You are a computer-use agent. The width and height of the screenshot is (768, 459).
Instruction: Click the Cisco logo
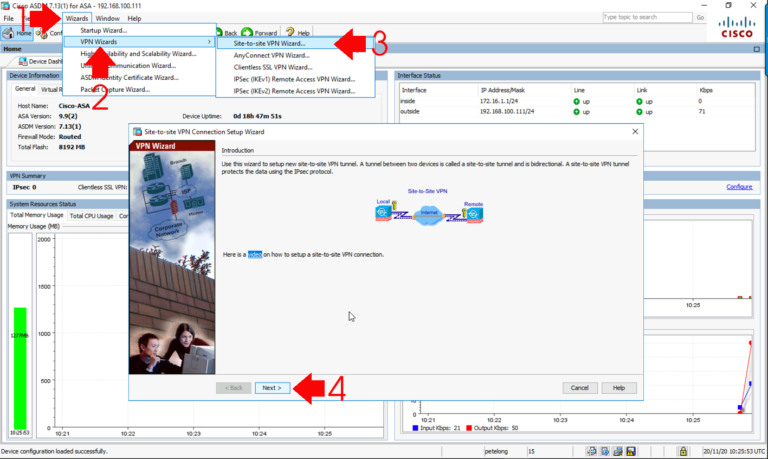coord(736,27)
